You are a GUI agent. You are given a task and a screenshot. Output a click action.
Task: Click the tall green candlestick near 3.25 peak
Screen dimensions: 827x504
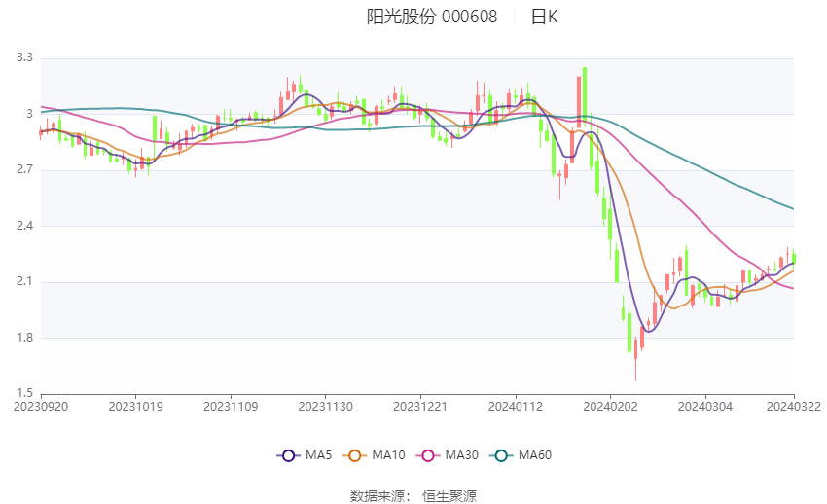[585, 95]
